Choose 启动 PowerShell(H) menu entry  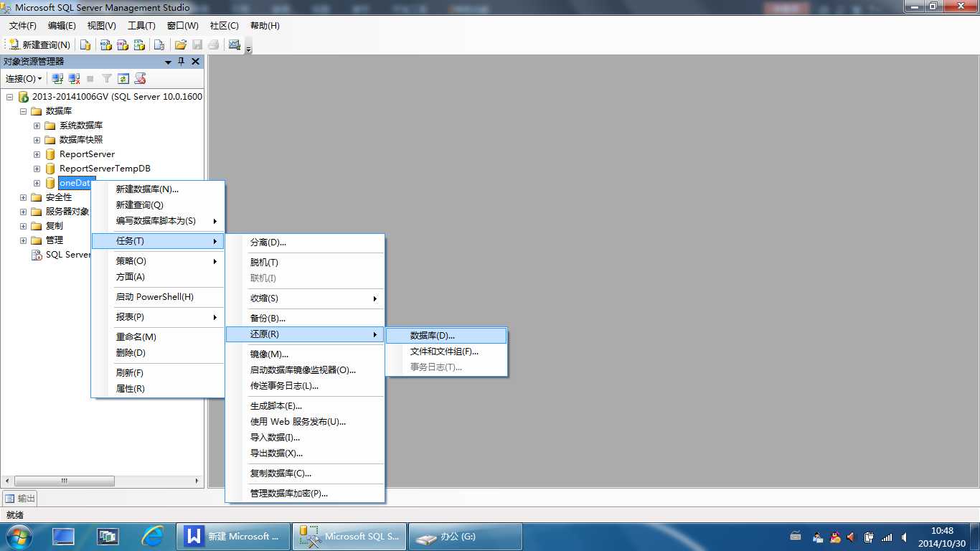click(x=158, y=297)
